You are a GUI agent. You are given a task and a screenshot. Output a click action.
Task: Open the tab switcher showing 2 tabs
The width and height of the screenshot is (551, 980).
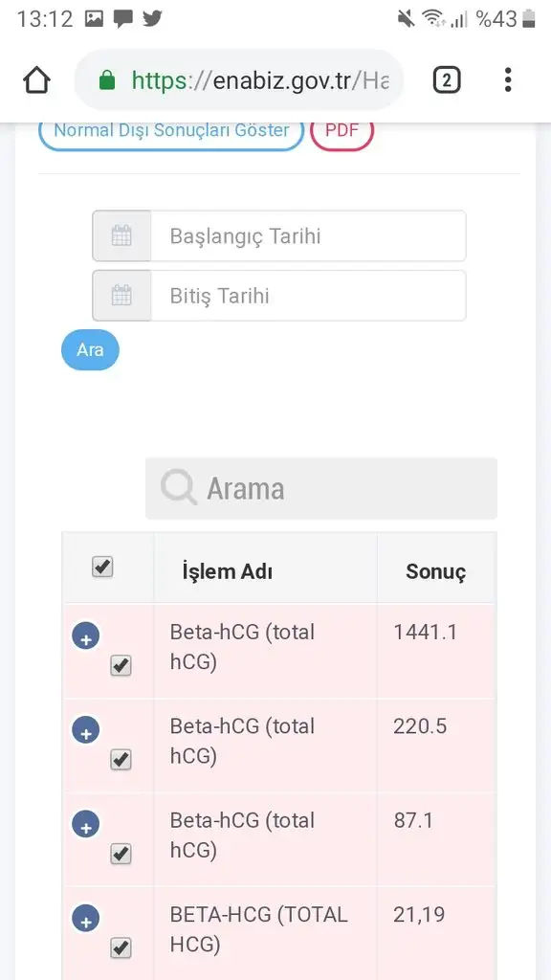coord(446,79)
